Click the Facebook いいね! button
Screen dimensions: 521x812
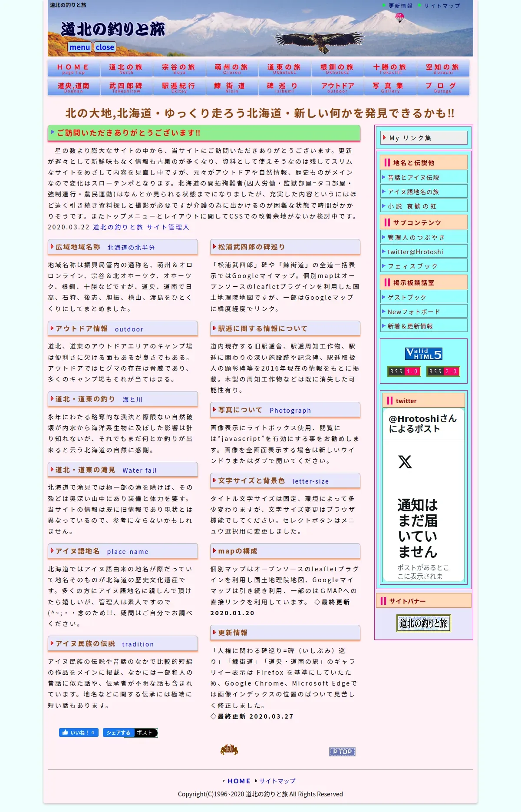click(x=79, y=732)
